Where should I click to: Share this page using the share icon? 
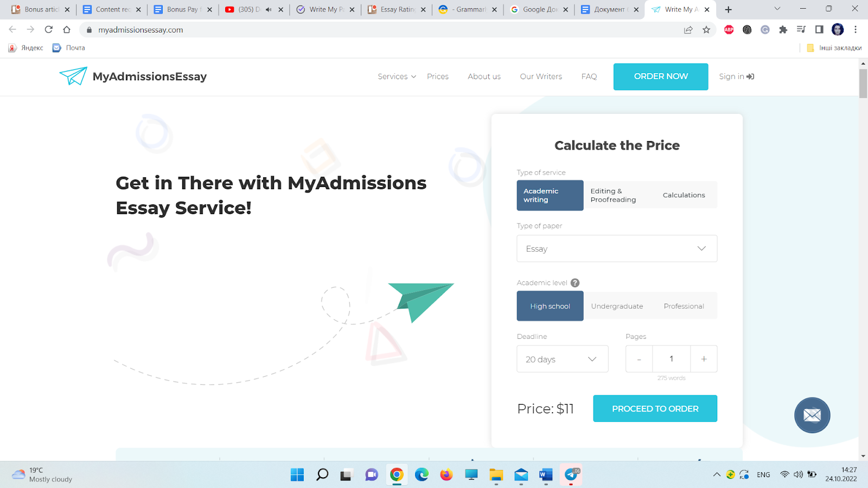tap(688, 30)
